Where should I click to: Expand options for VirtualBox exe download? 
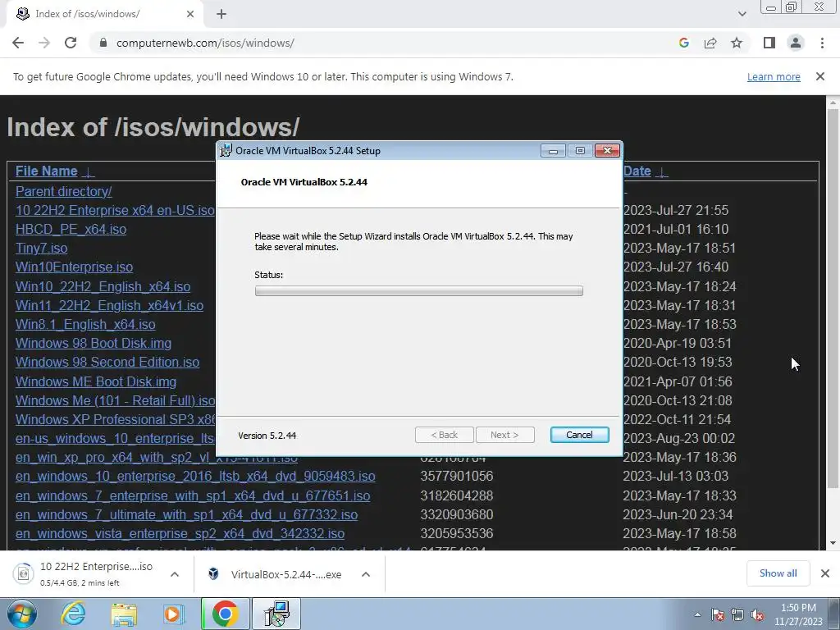click(365, 574)
